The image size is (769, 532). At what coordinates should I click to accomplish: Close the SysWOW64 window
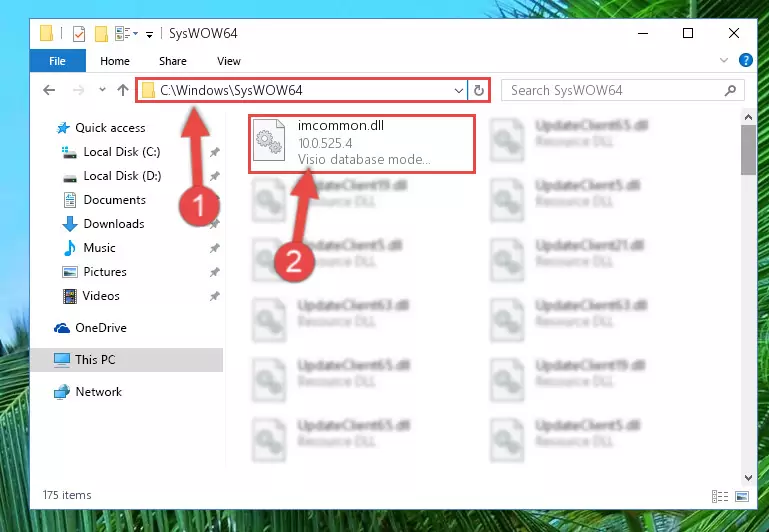pos(734,33)
